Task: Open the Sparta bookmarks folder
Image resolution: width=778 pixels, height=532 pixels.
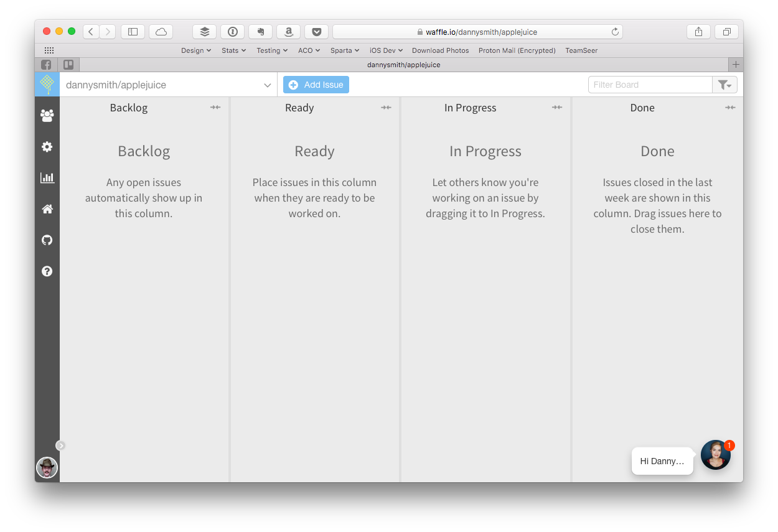Action: [x=345, y=50]
